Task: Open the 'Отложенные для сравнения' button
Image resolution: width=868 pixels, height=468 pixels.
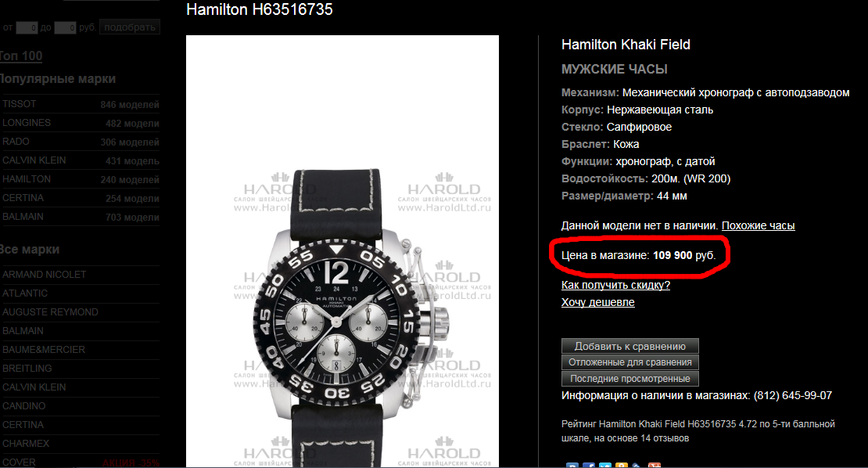Action: 630,362
